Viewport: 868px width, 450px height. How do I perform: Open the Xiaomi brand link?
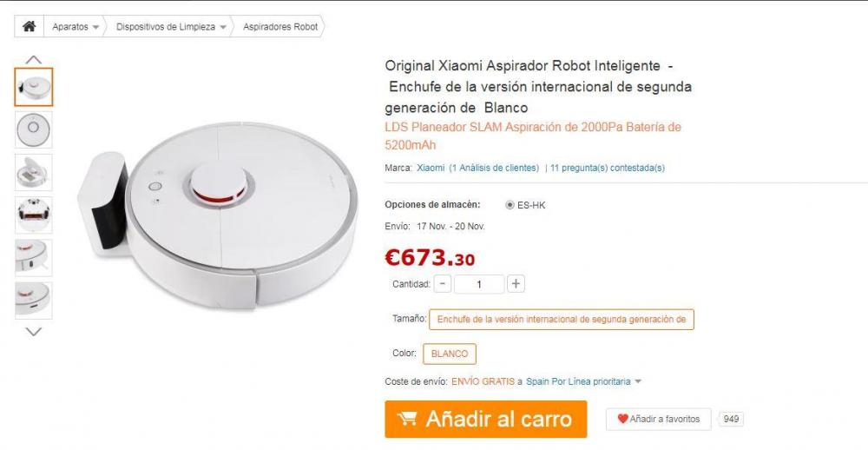point(431,168)
